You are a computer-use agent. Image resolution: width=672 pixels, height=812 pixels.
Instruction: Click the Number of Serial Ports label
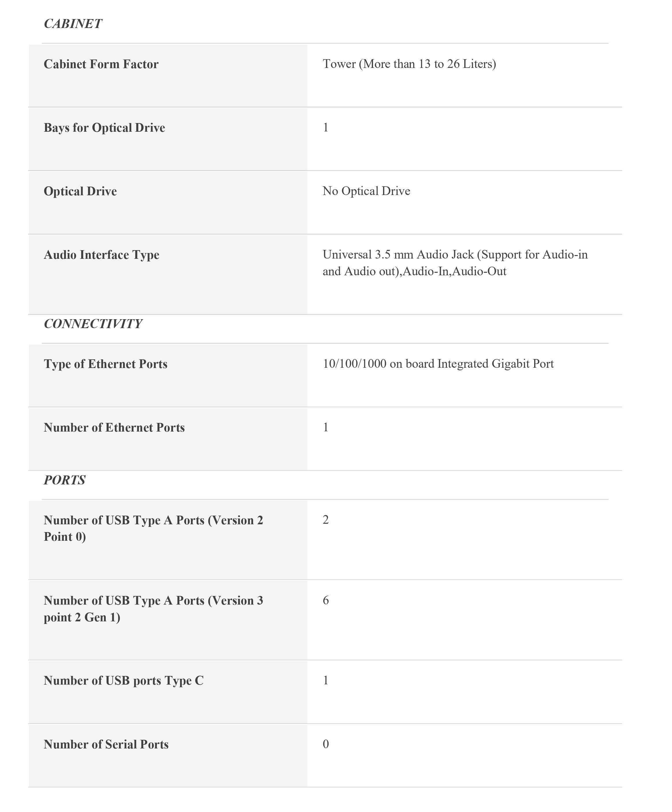click(x=106, y=744)
